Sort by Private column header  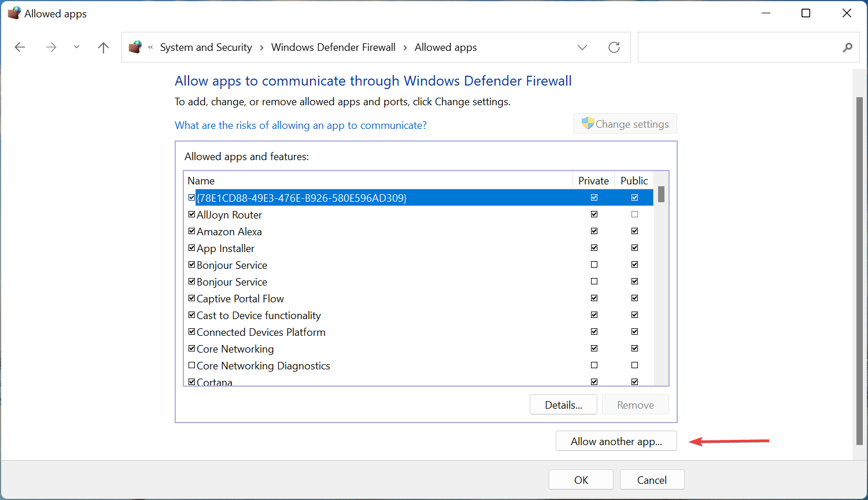pyautogui.click(x=593, y=181)
